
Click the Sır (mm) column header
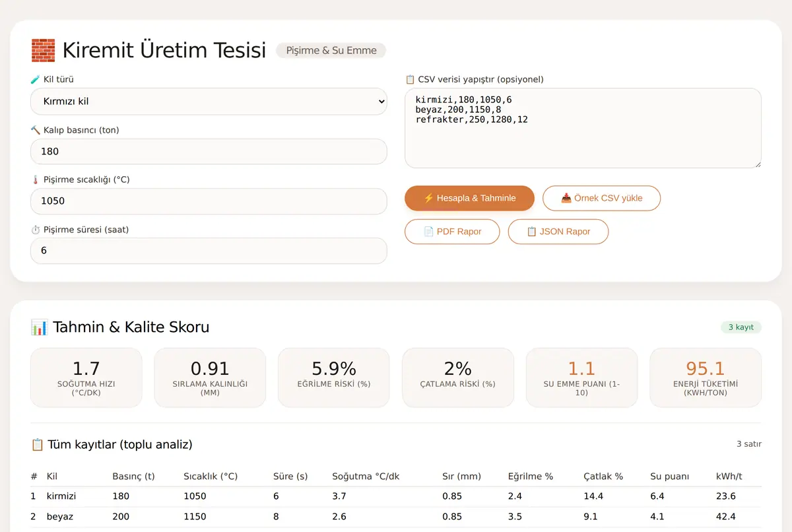[461, 477]
